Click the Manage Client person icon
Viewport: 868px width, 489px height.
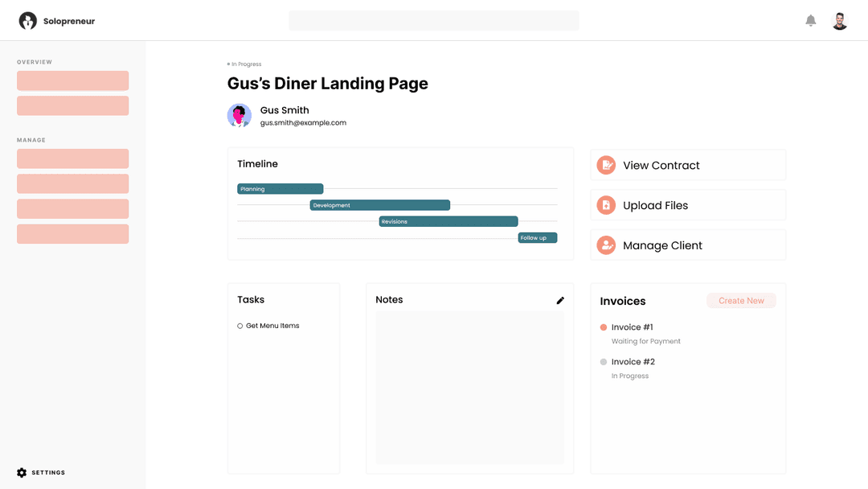tap(606, 245)
